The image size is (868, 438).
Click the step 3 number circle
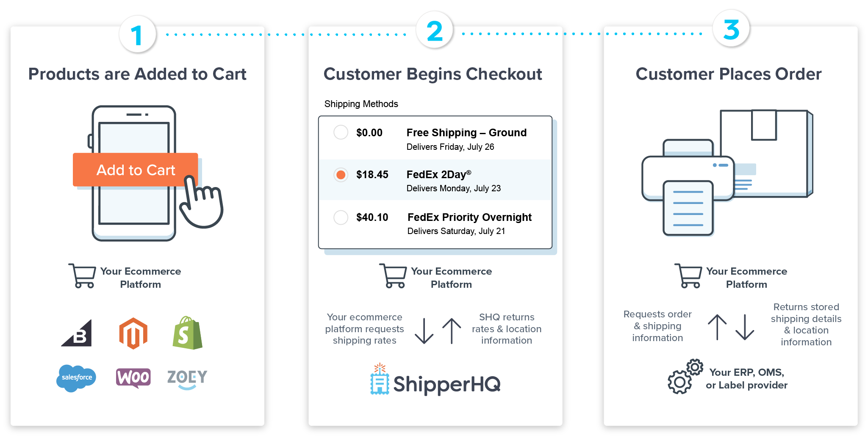pos(731,30)
